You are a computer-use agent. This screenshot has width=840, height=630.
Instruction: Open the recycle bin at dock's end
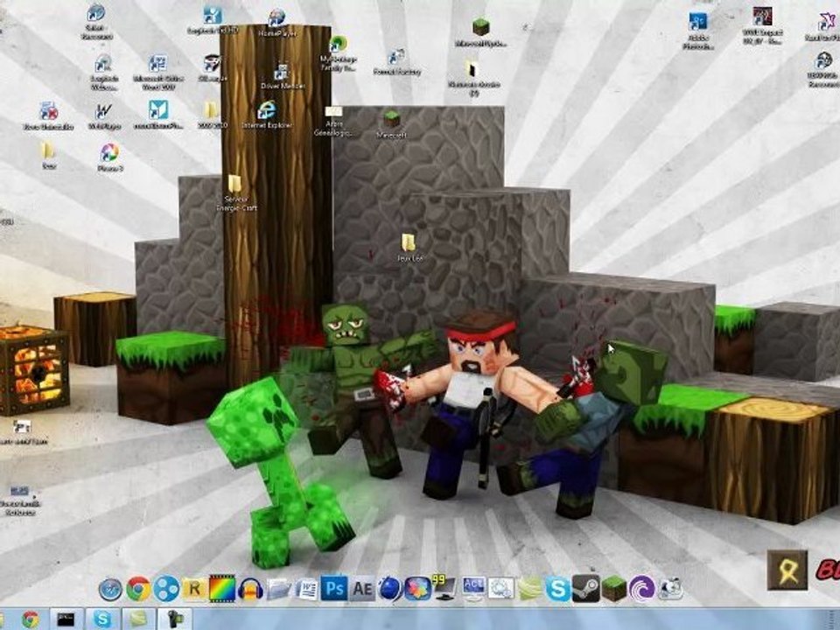(x=669, y=589)
